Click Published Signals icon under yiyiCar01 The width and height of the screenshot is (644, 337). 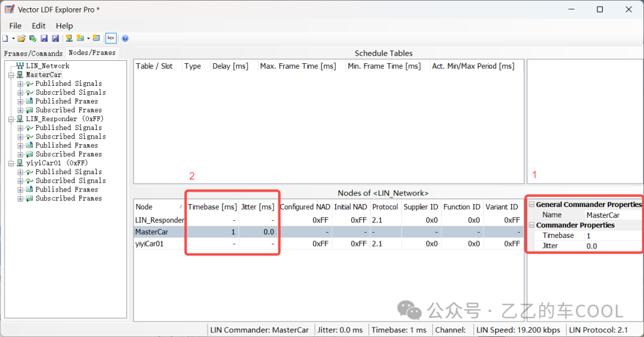(29, 172)
